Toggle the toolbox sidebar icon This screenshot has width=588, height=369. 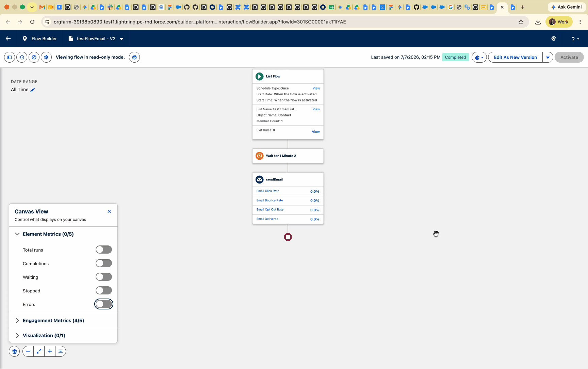(10, 57)
